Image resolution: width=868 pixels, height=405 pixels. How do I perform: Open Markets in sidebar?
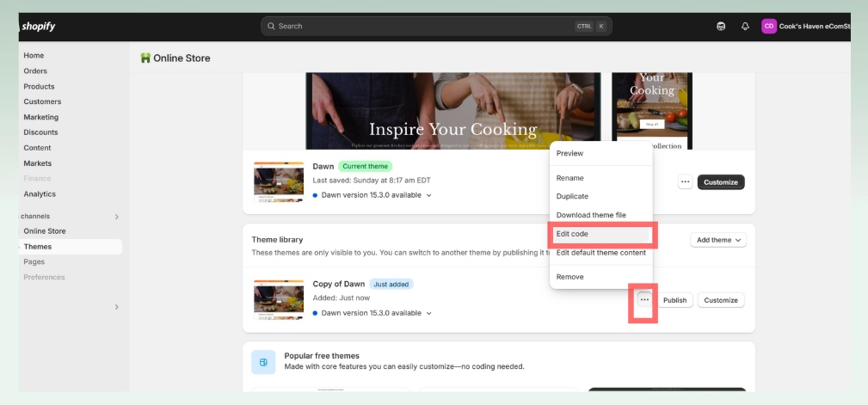tap(38, 163)
